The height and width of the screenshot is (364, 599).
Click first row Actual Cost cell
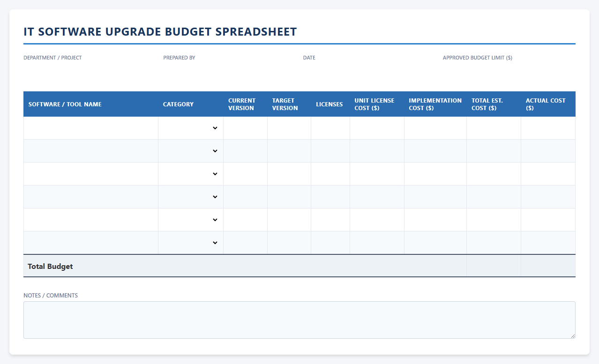[548, 128]
